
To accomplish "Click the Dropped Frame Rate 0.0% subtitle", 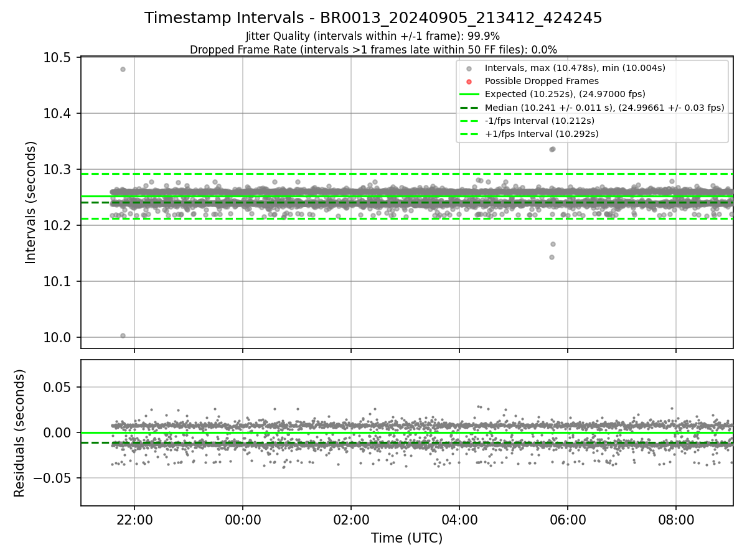I will coord(374,50).
